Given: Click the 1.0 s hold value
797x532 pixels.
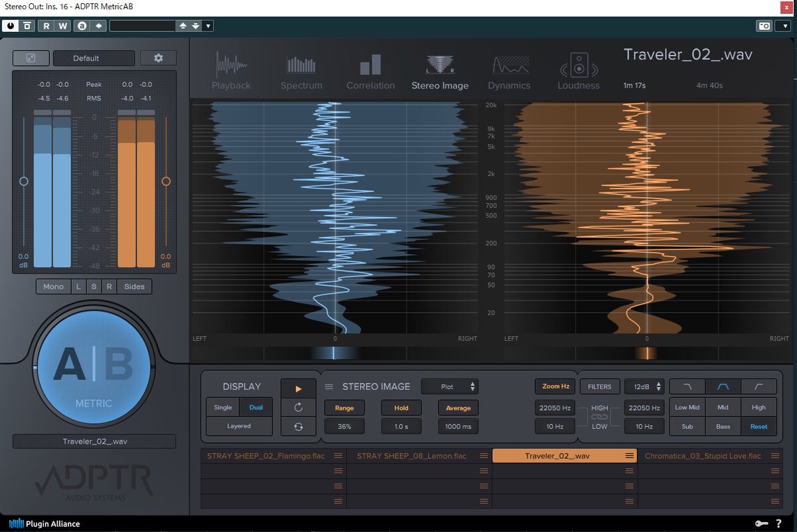Looking at the screenshot, I should [401, 426].
